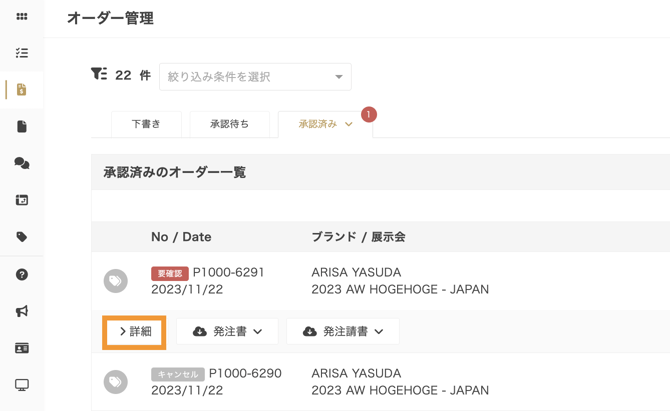Open the 絞り込み条件を選択 dropdown
This screenshot has width=670, height=411.
coord(255,77)
